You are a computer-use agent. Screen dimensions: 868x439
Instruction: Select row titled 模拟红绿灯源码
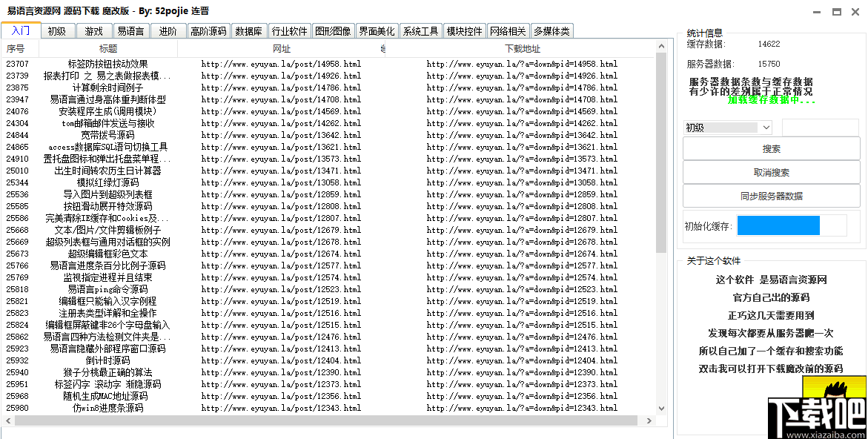[x=328, y=182]
